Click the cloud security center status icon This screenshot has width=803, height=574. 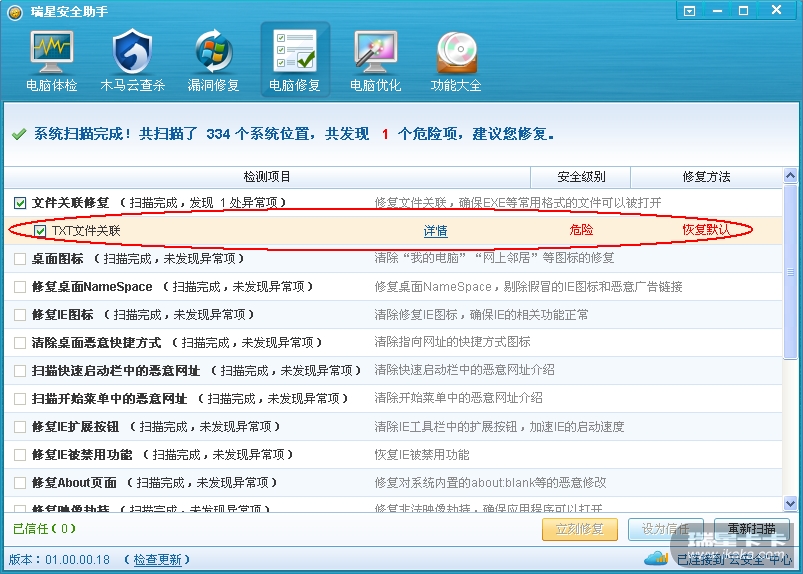(656, 558)
